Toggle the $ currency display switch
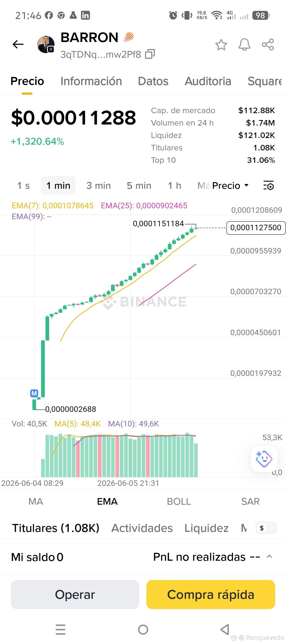Screen dimensions: 286x644 [267, 528]
